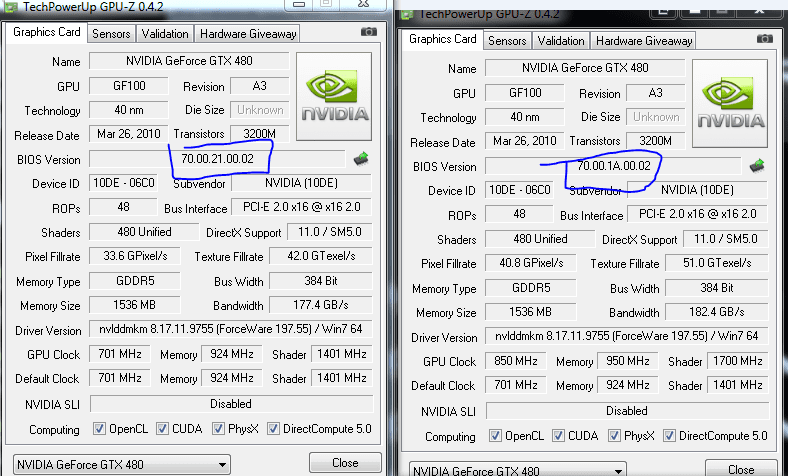Click Name field GTX 480 in right window
The width and height of the screenshot is (788, 476).
585,68
